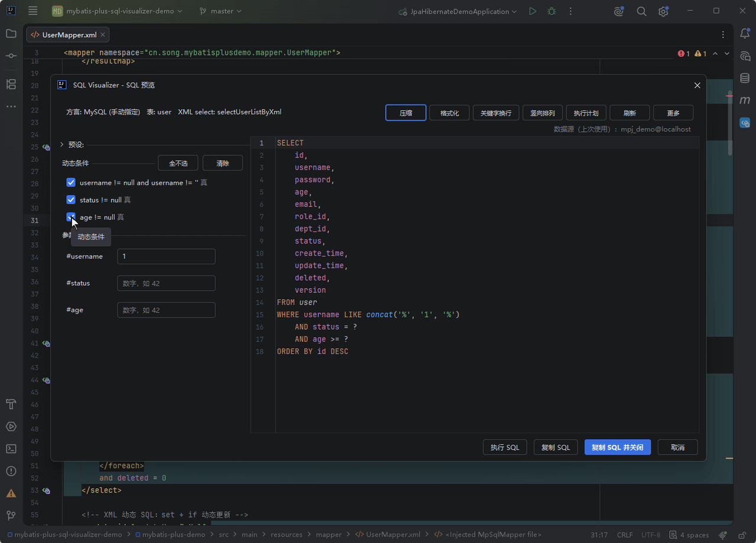The image size is (756, 543).
Task: Close the UserMapper.xml tab
Action: [103, 35]
